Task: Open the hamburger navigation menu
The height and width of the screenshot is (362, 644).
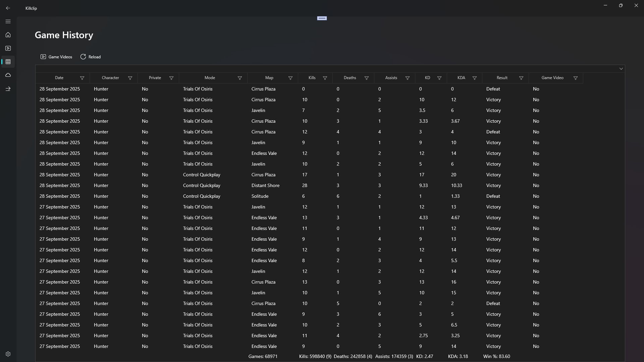Action: [8, 21]
